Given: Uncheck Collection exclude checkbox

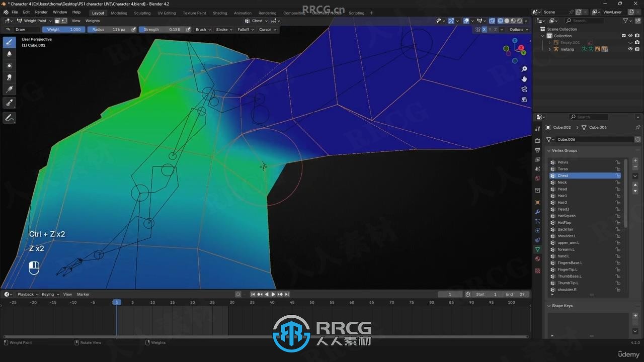Looking at the screenshot, I should pos(624,36).
